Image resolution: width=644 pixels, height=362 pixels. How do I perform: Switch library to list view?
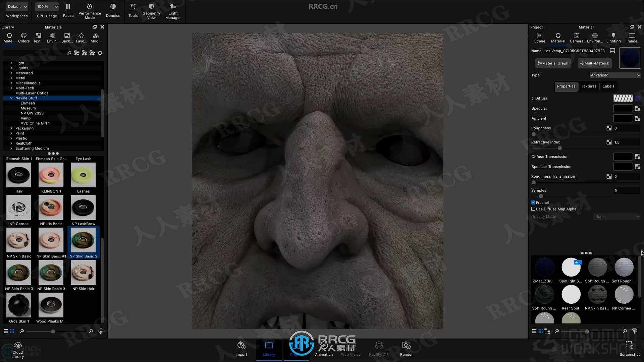(5, 331)
